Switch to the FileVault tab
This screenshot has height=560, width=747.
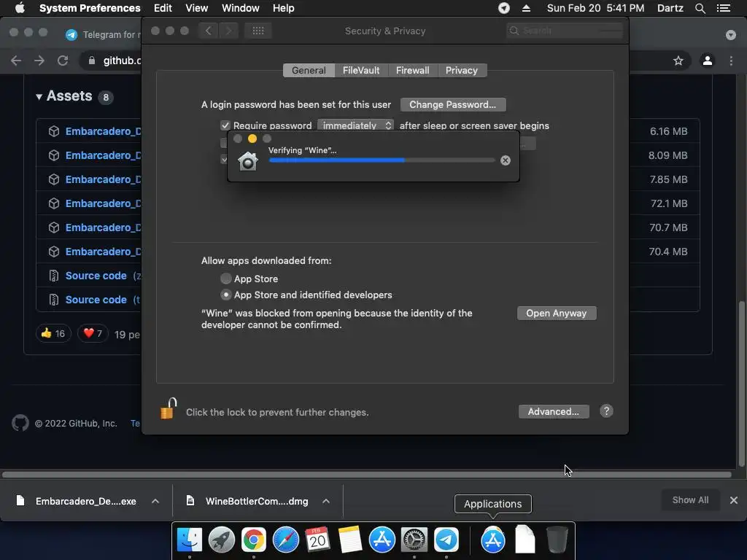click(361, 70)
